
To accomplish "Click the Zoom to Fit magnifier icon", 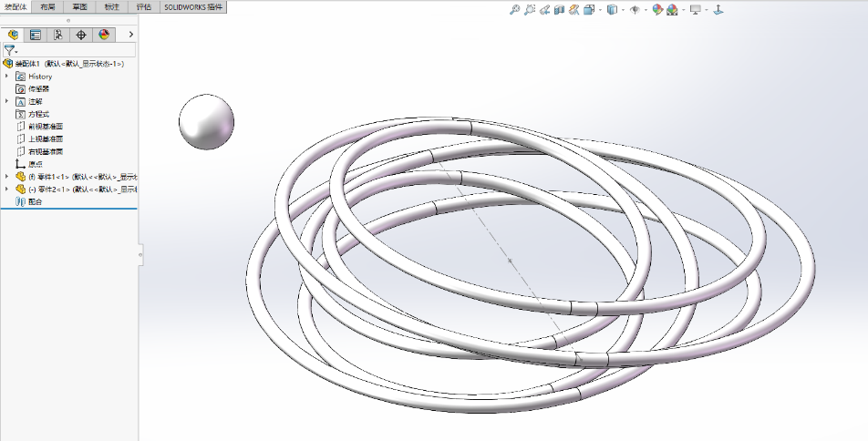I will pos(514,9).
